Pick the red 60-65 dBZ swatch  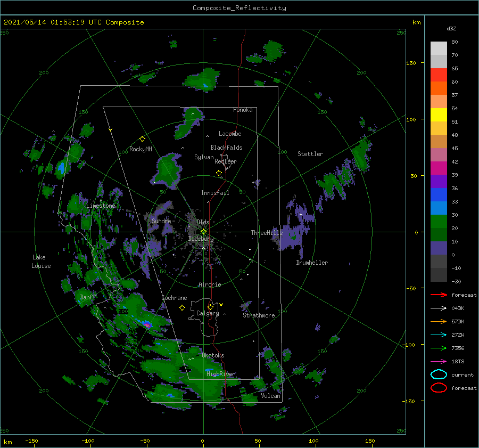439,75
